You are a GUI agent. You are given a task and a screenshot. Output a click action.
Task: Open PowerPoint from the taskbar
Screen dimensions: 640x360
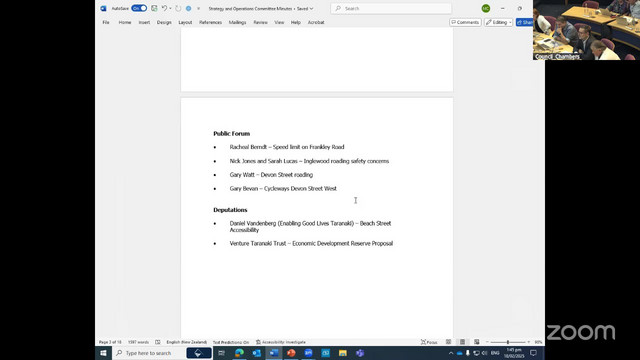click(x=291, y=353)
